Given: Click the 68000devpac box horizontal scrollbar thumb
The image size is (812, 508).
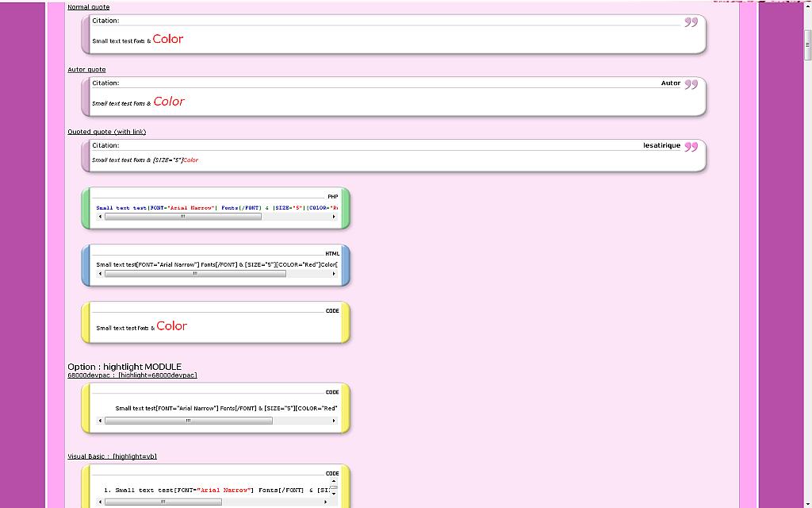Looking at the screenshot, I should (x=188, y=421).
